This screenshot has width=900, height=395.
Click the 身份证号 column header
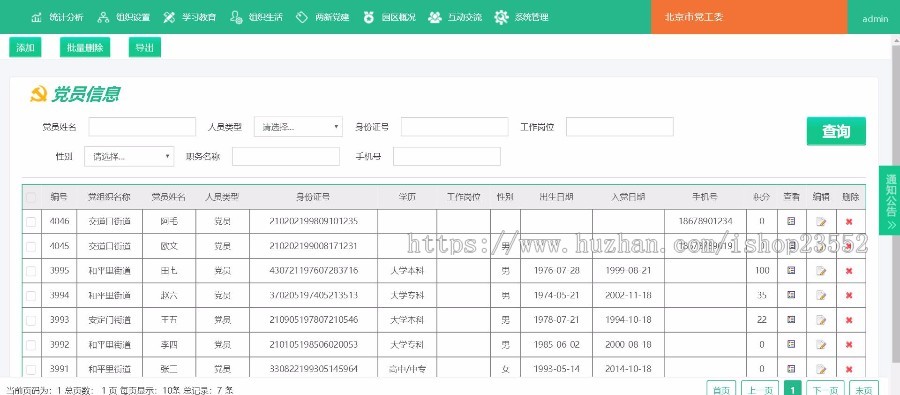[x=313, y=197]
